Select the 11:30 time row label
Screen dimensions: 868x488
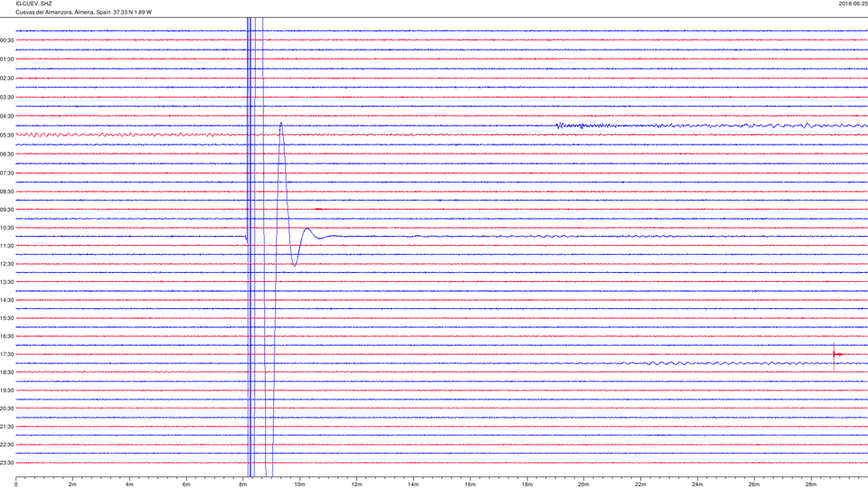click(7, 246)
